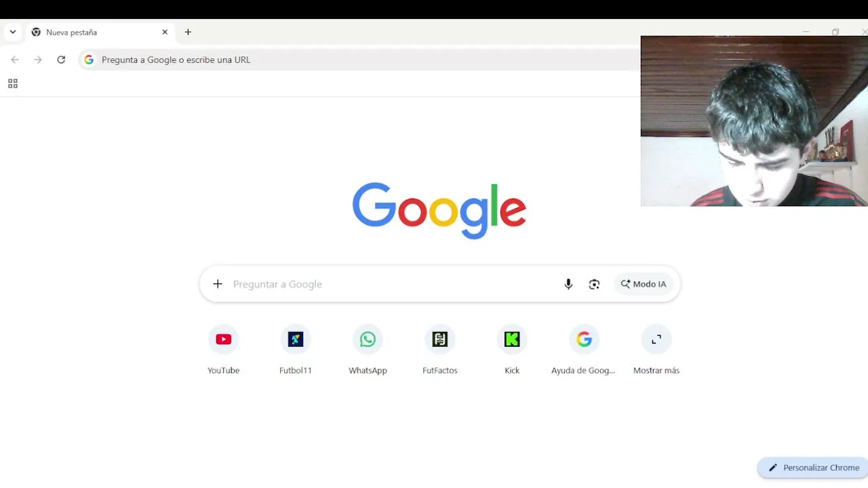Expand shortcuts with Mostrar más
Viewport: 868px width, 488px height.
coord(656,350)
